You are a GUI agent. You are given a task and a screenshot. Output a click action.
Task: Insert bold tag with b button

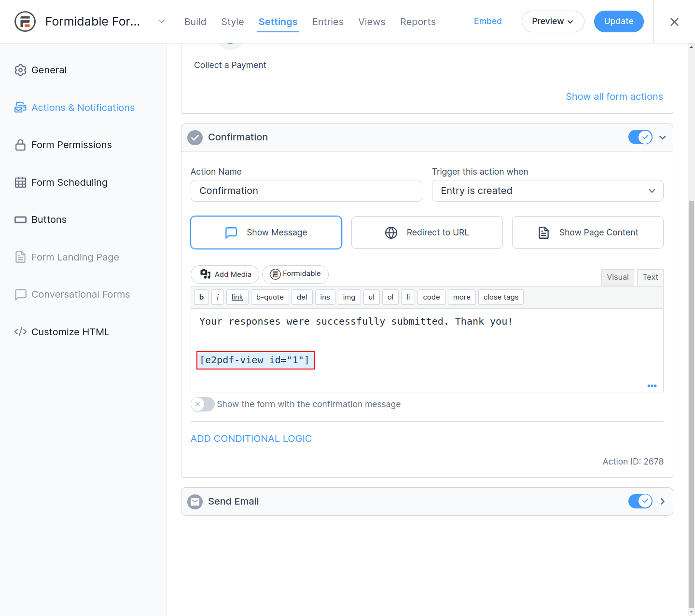click(x=201, y=297)
